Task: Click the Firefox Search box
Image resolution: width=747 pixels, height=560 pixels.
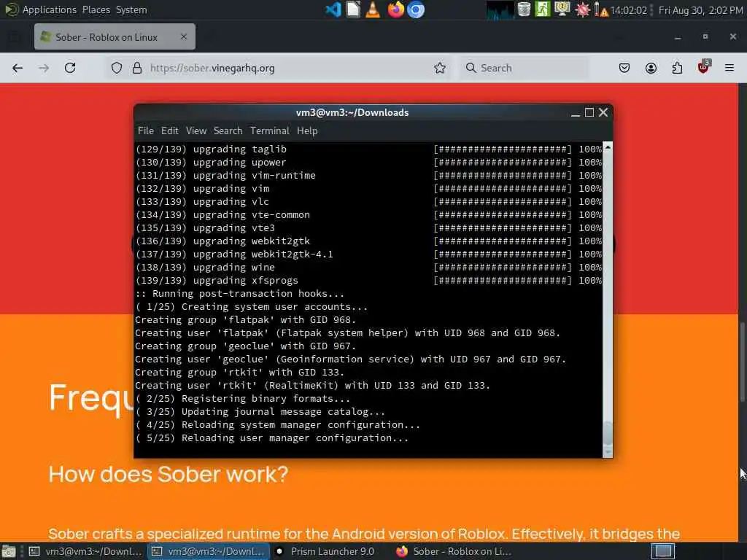Action: click(524, 68)
